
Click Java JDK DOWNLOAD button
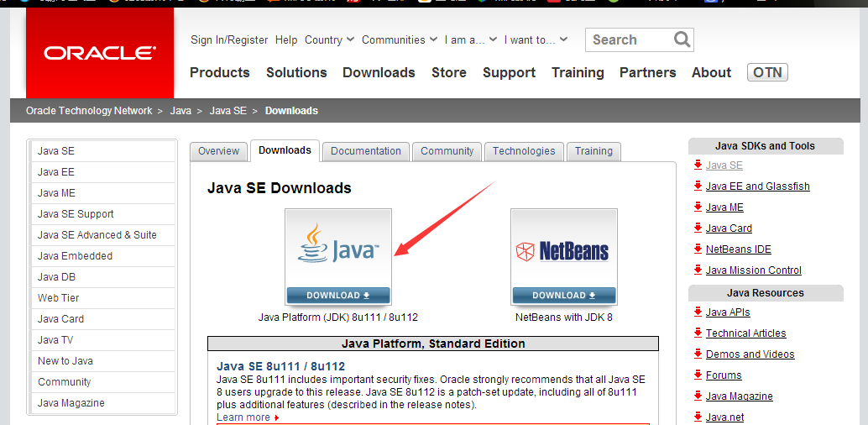(x=338, y=296)
